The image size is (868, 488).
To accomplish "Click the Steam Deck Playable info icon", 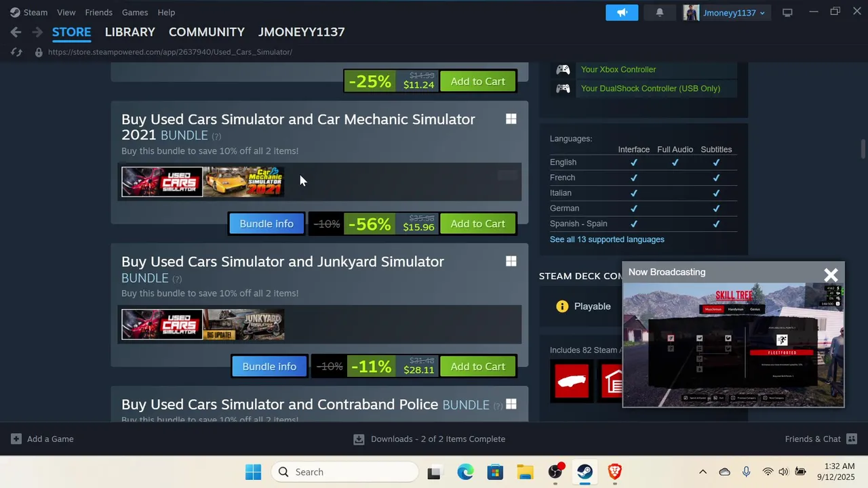I will [x=562, y=306].
